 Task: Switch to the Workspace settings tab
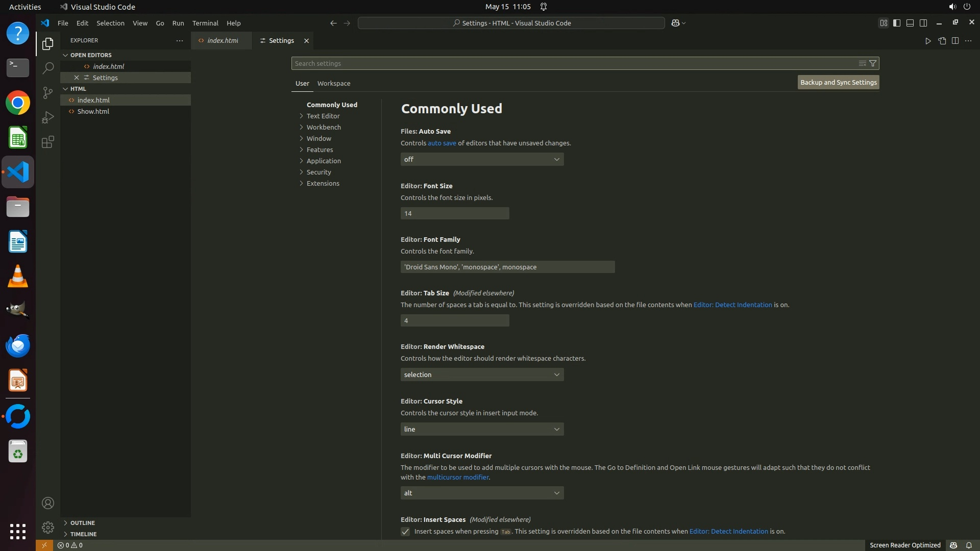[333, 83]
